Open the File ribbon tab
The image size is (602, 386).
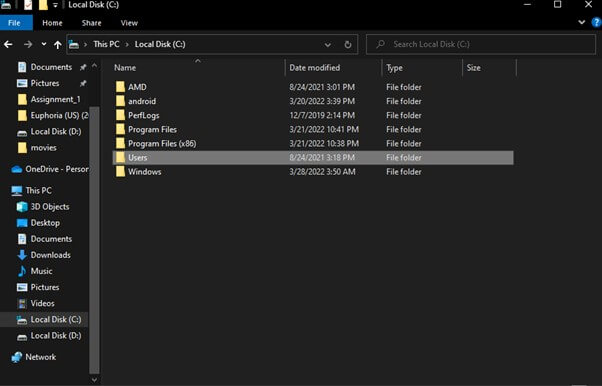14,23
